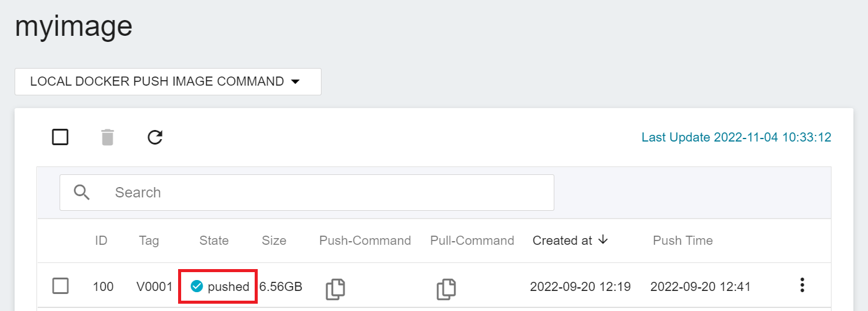The height and width of the screenshot is (311, 868).
Task: Open three-dot menu for image 100
Action: tap(802, 285)
